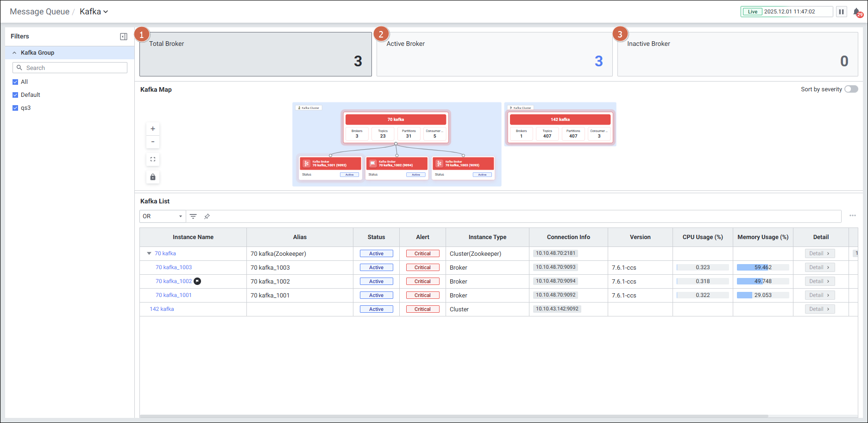The image size is (868, 423).
Task: Collapse the 70 kafka tree row
Action: point(149,253)
